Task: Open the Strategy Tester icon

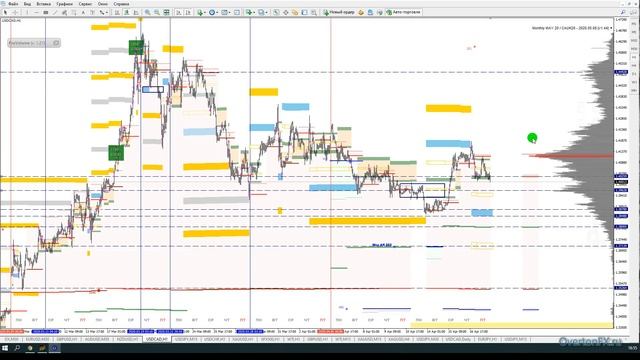Action: (x=314, y=12)
